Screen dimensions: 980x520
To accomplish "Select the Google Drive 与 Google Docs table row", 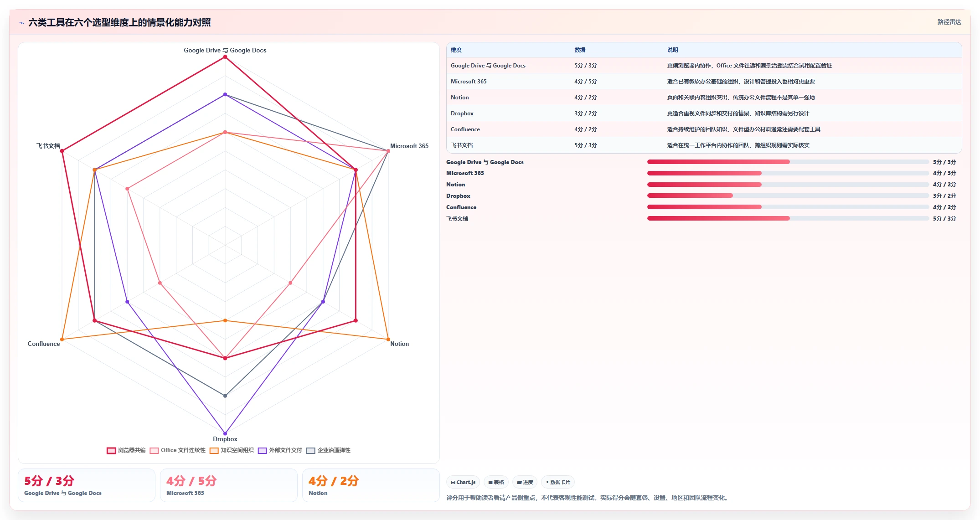I will 704,66.
